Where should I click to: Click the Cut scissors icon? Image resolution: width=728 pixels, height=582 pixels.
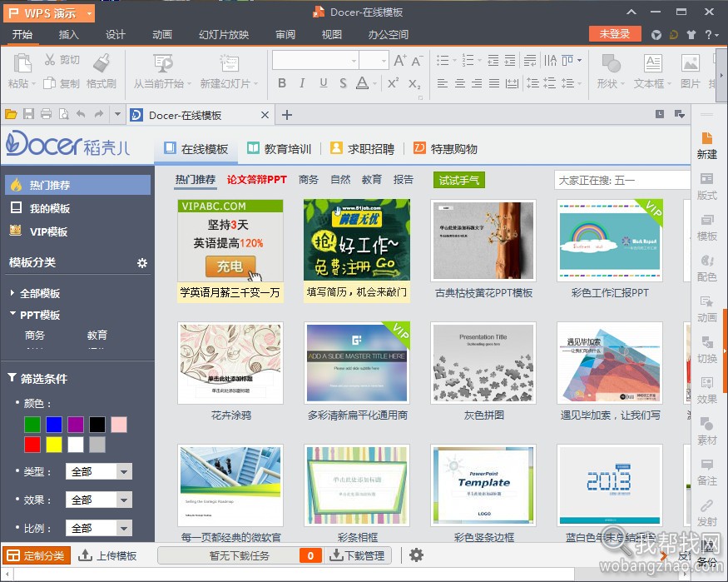coord(50,59)
